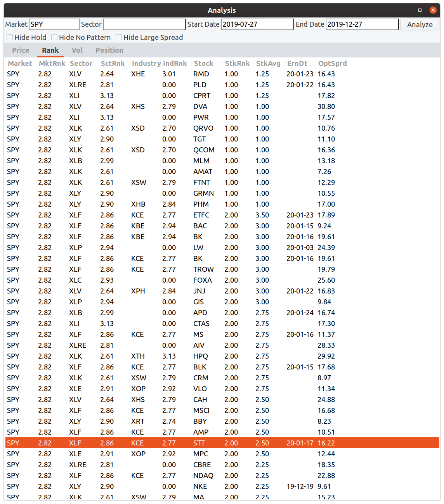This screenshot has height=504, width=444.
Task: Select the AMAT row
Action: (222, 172)
